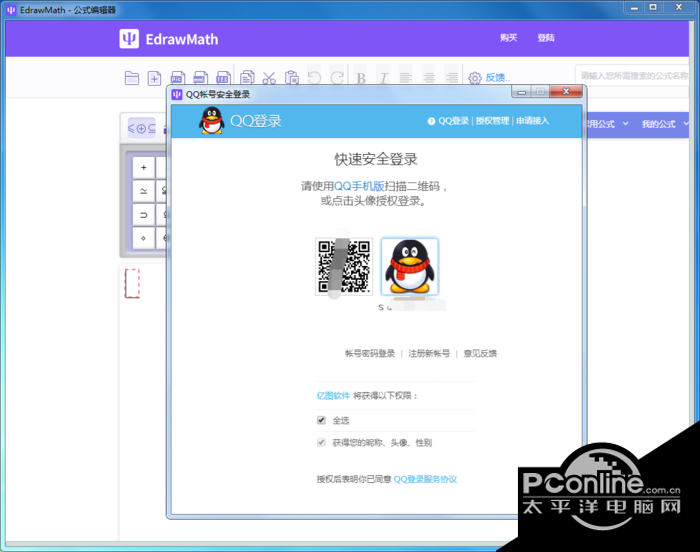Click the dashed formula placeholder box
The image size is (700, 552).
(132, 283)
